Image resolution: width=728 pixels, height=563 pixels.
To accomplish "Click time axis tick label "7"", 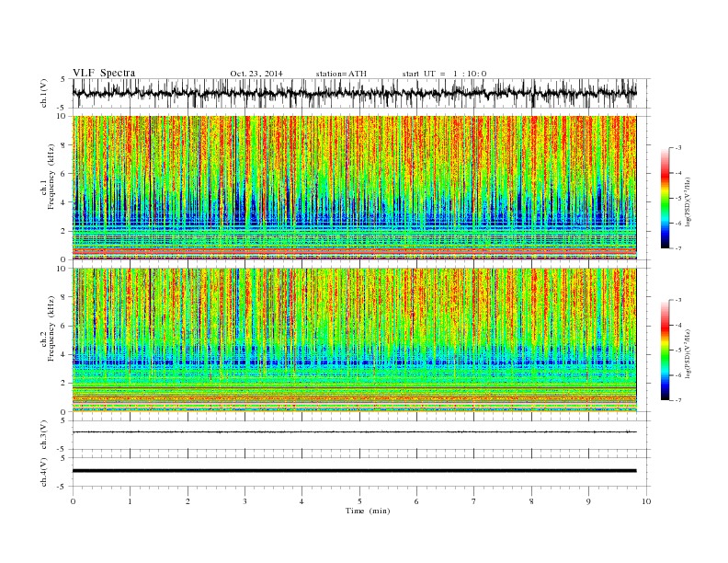I will [473, 501].
